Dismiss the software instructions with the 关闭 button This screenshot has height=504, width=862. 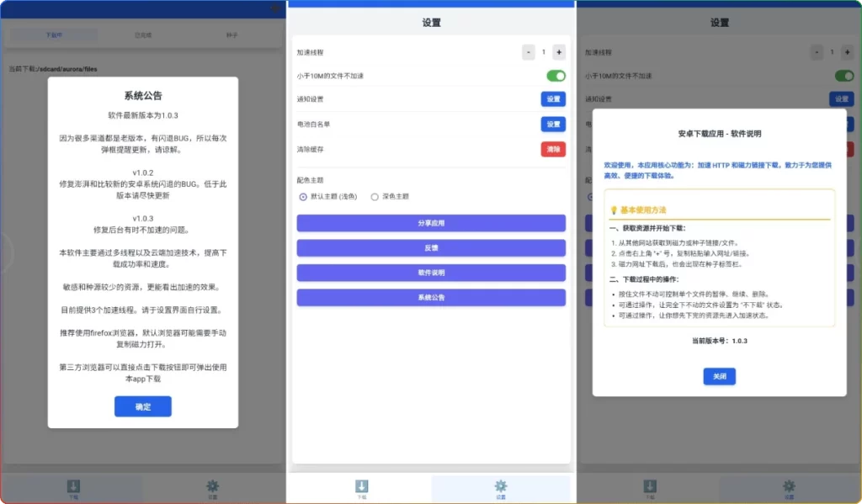click(x=720, y=376)
